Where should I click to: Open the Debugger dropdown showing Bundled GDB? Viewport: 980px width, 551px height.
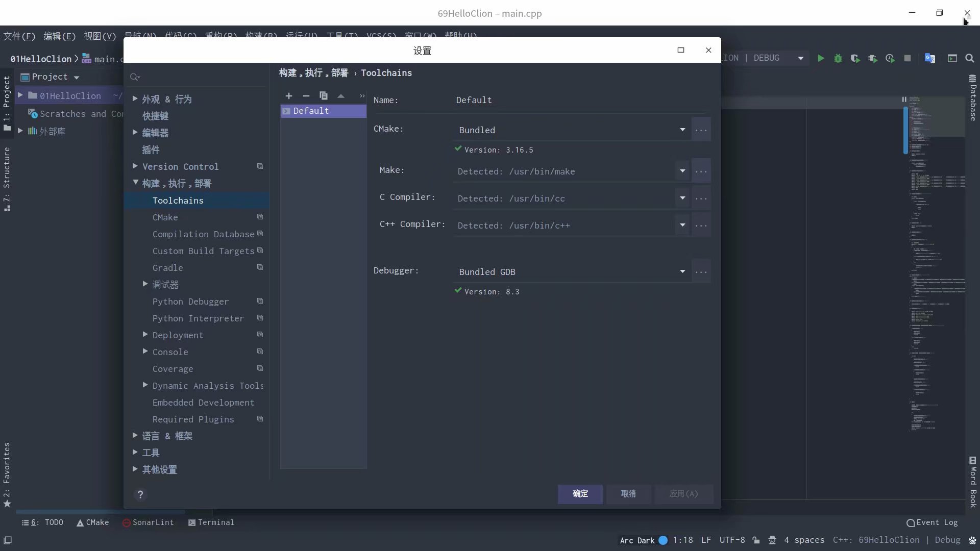pos(571,272)
